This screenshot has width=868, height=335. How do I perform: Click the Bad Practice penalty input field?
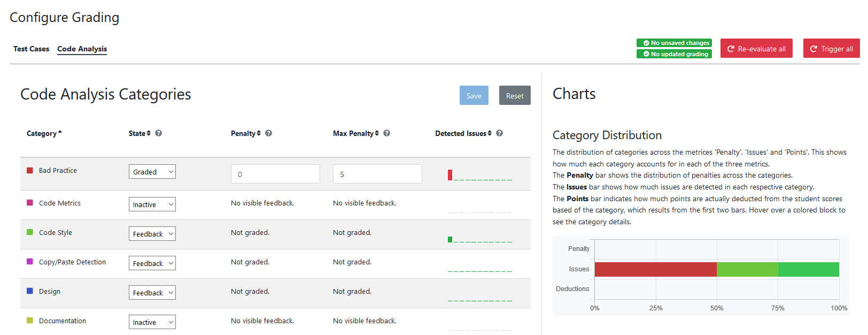coord(275,174)
